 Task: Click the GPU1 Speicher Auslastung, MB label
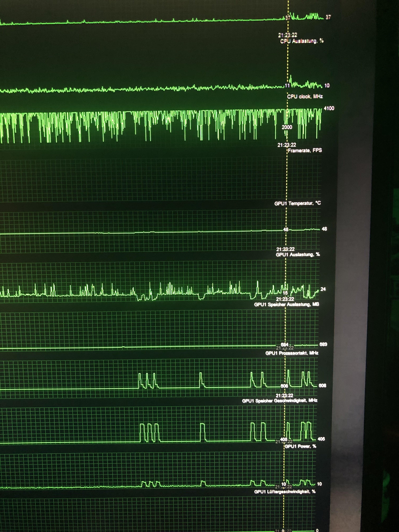coord(286,305)
